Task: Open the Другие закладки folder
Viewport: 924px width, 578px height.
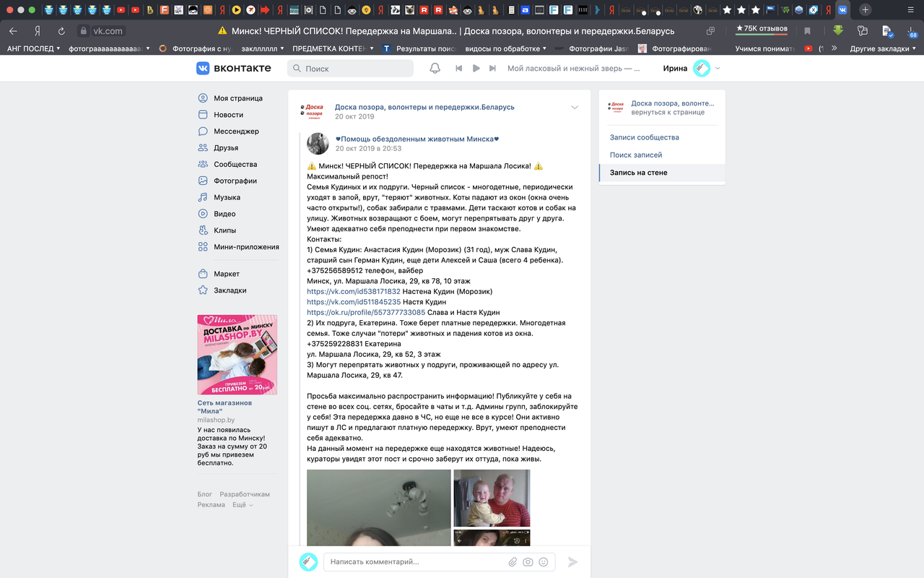Action: click(884, 48)
